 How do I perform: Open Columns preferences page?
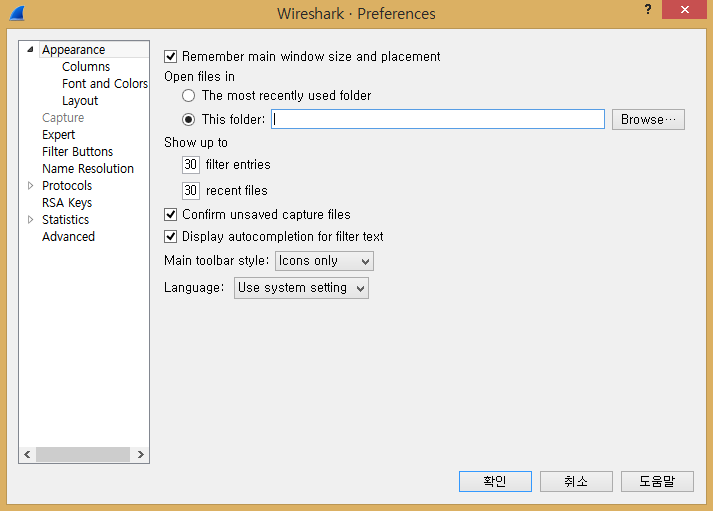click(x=86, y=67)
